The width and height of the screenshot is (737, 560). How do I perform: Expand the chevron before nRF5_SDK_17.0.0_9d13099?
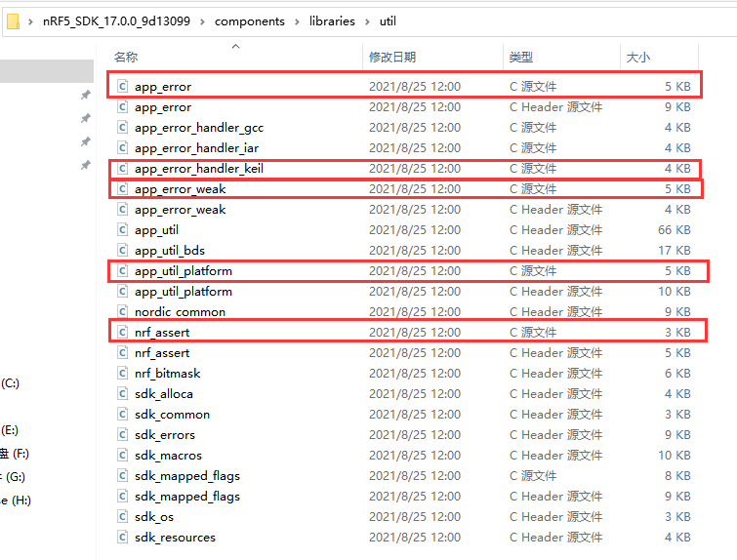coord(30,21)
